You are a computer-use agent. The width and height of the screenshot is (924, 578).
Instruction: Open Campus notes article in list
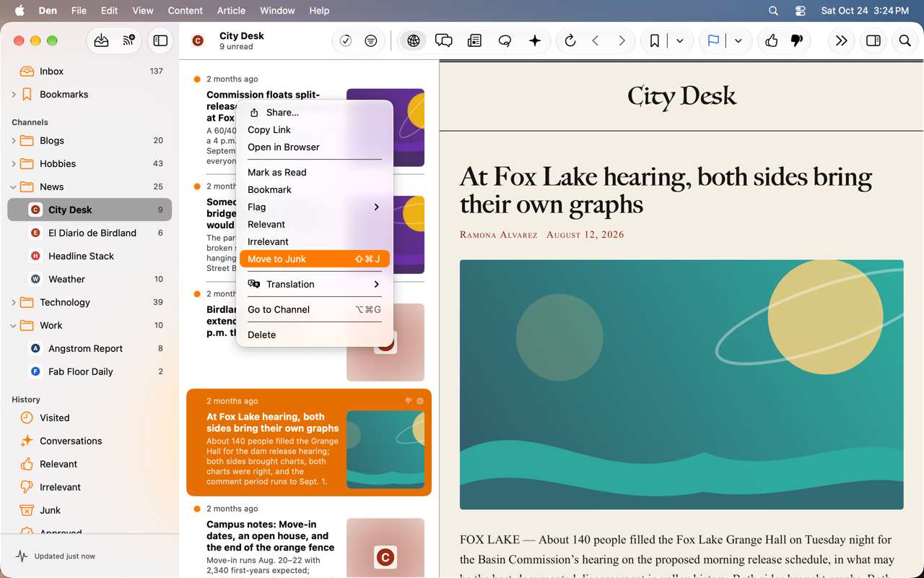click(309, 537)
